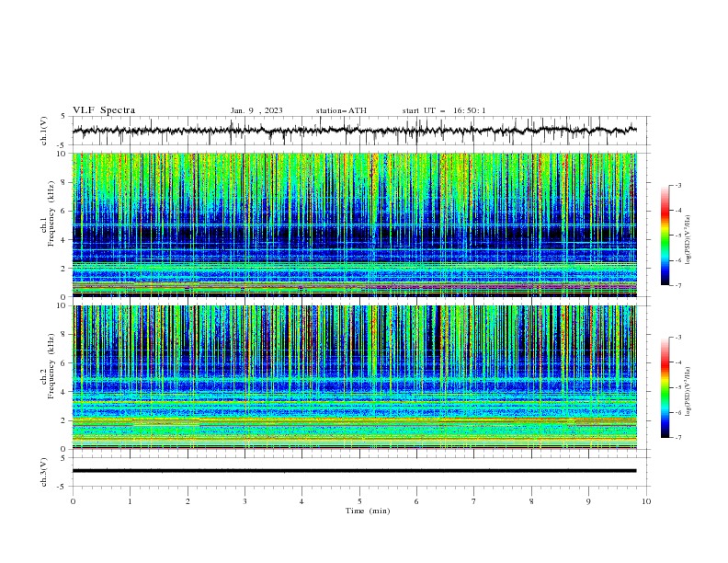Click the ch.1 color scale log(PSD) unit label
The image size is (728, 563).
click(x=688, y=240)
